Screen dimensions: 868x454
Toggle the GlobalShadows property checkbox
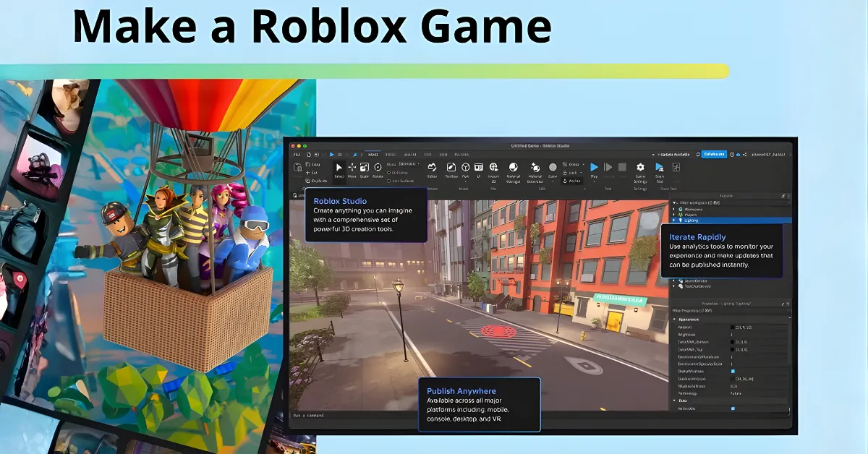tap(732, 372)
